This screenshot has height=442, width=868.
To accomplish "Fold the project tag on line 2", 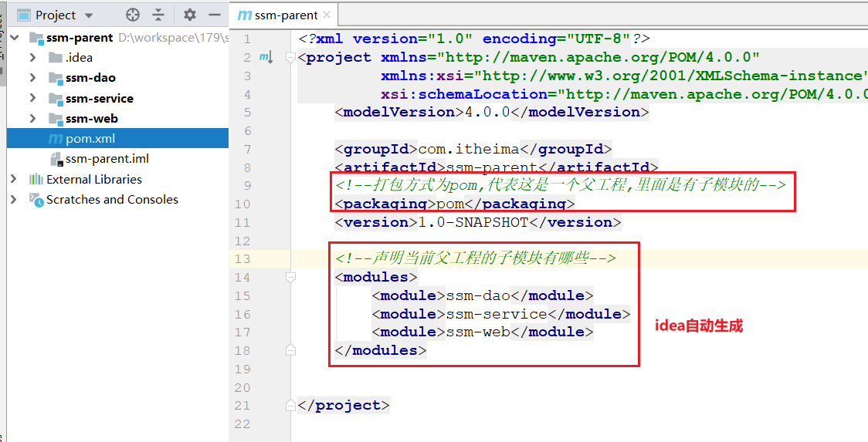I will [x=290, y=57].
